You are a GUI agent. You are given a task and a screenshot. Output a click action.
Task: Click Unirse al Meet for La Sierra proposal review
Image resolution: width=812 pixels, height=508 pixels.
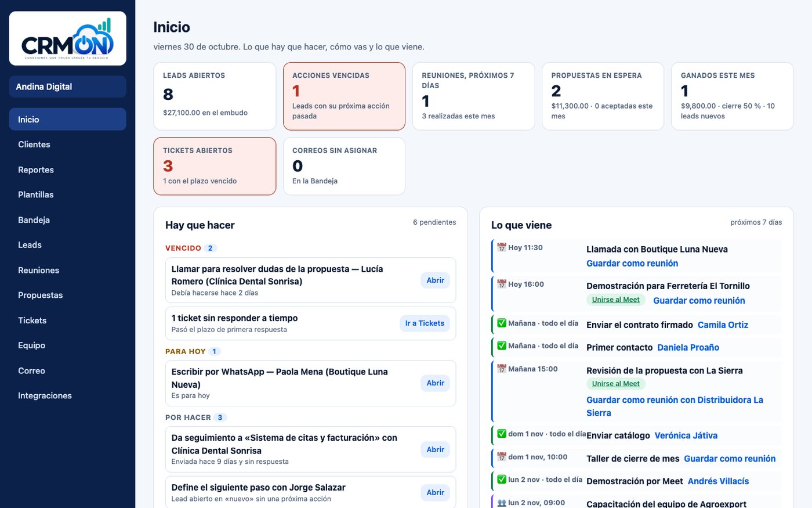[x=615, y=384]
